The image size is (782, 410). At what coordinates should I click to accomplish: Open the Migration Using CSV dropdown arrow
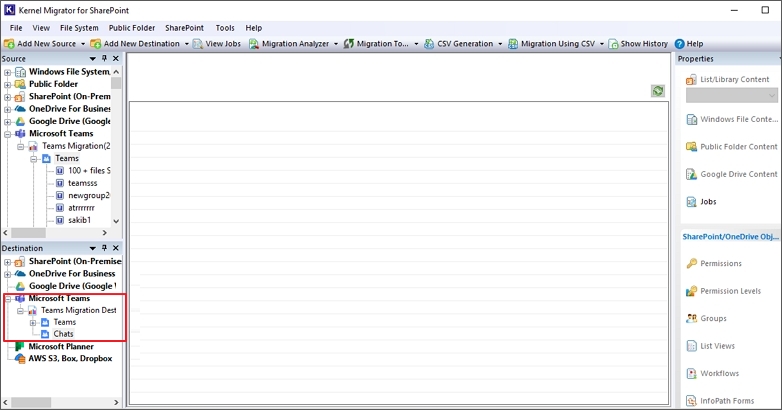click(601, 44)
